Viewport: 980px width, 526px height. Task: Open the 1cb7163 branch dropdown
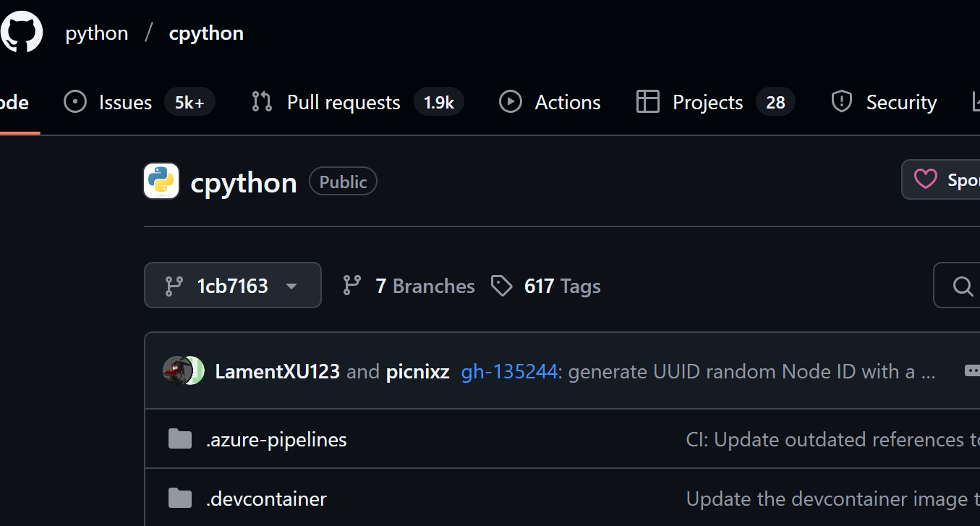coord(232,286)
